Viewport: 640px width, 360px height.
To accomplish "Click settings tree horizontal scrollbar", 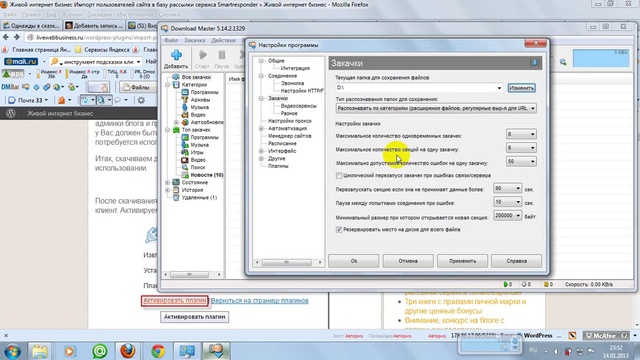I will click(288, 262).
